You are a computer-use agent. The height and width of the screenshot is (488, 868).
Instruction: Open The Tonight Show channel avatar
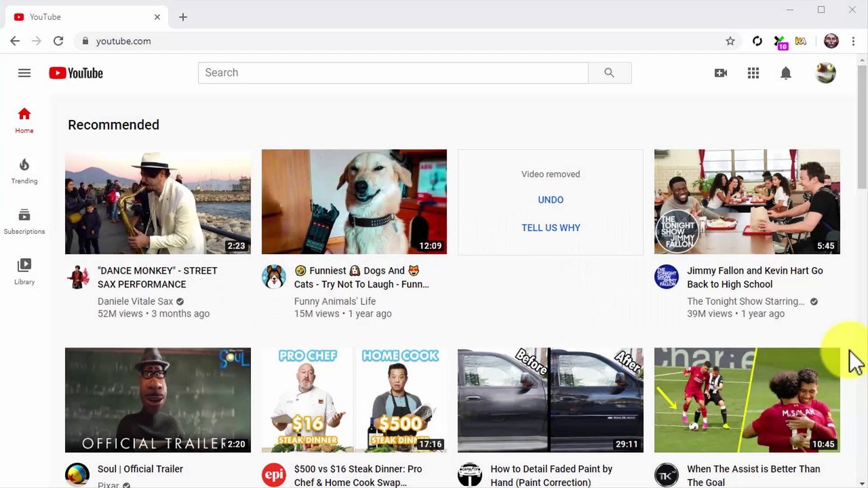[667, 277]
